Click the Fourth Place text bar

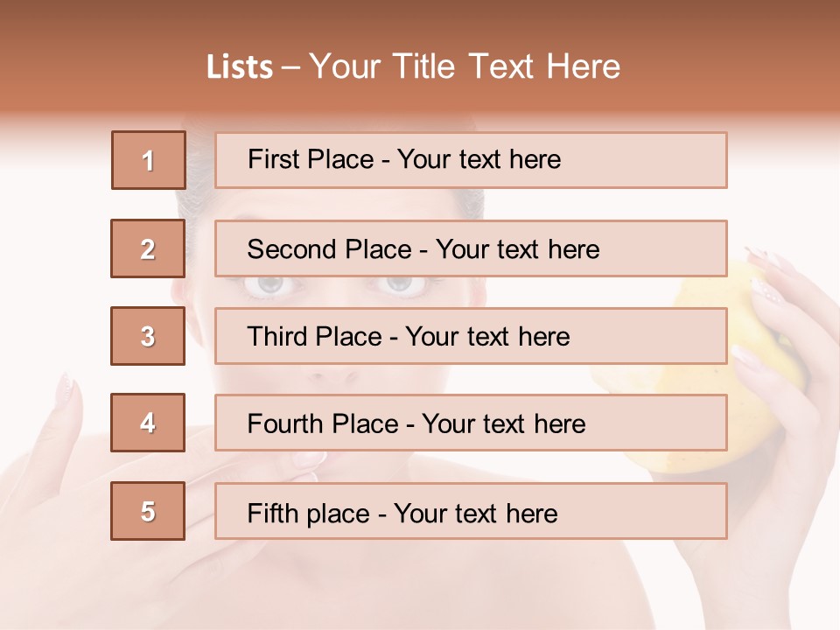pyautogui.click(x=471, y=423)
